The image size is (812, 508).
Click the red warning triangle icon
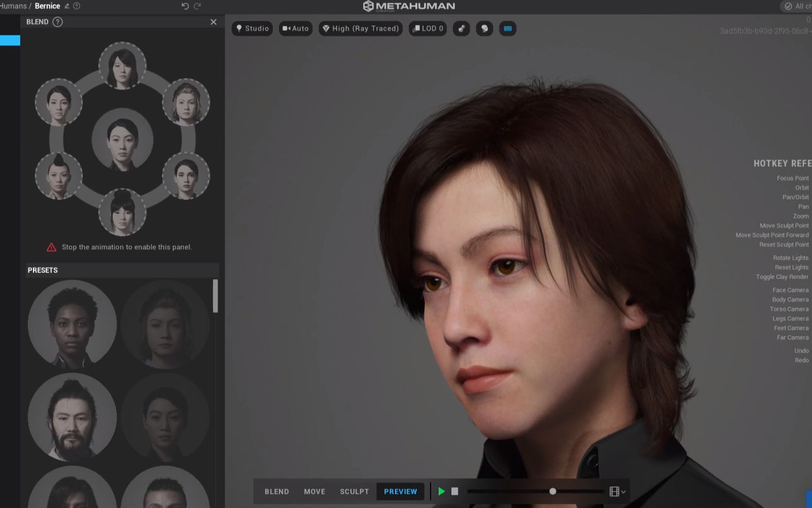click(x=51, y=247)
